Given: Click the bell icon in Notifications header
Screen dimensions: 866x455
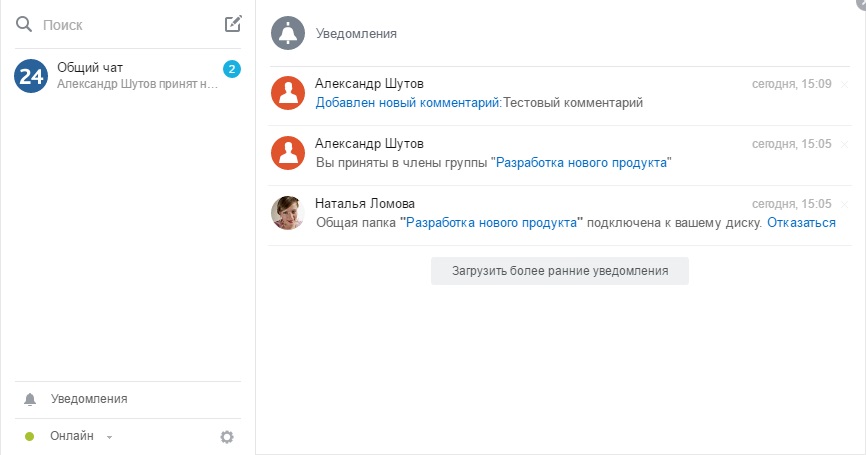Looking at the screenshot, I should coord(288,33).
